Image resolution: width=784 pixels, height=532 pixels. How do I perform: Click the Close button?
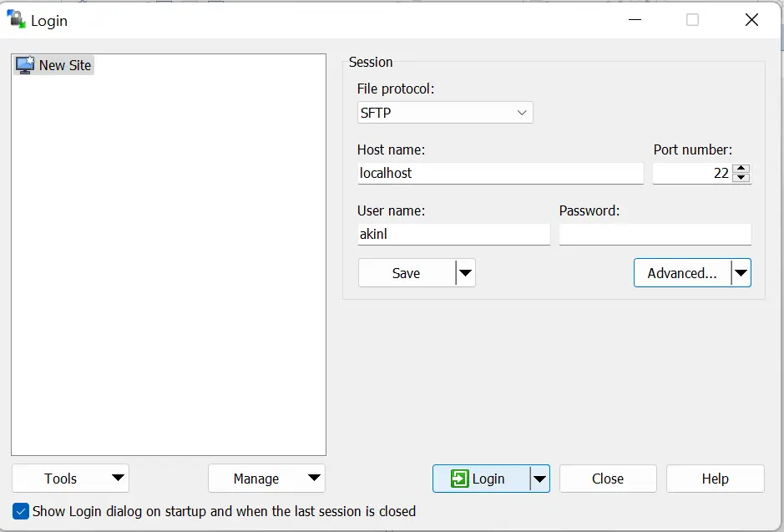tap(608, 479)
